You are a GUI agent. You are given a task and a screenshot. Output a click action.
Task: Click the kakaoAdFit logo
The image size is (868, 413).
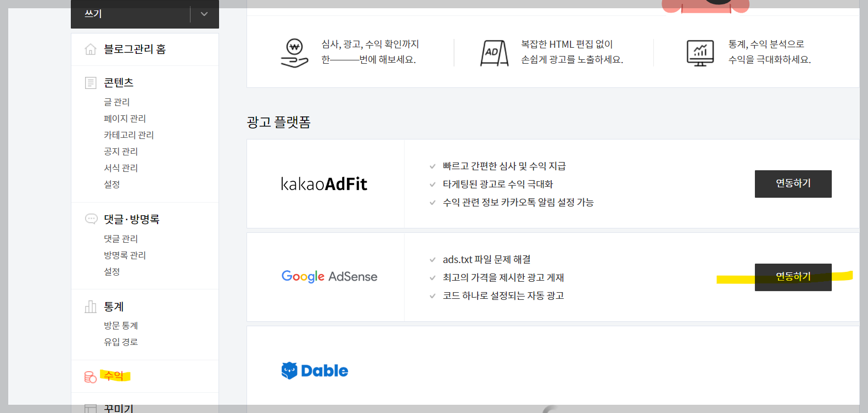[324, 184]
